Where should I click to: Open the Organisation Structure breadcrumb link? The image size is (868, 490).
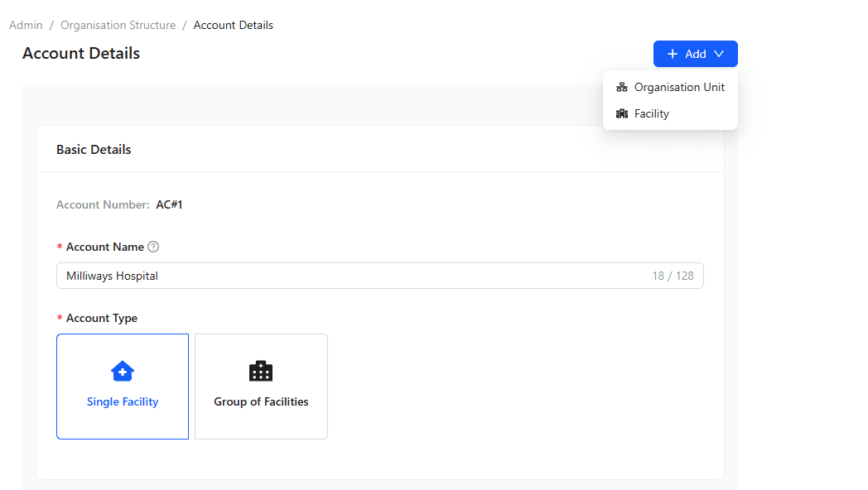tap(118, 25)
